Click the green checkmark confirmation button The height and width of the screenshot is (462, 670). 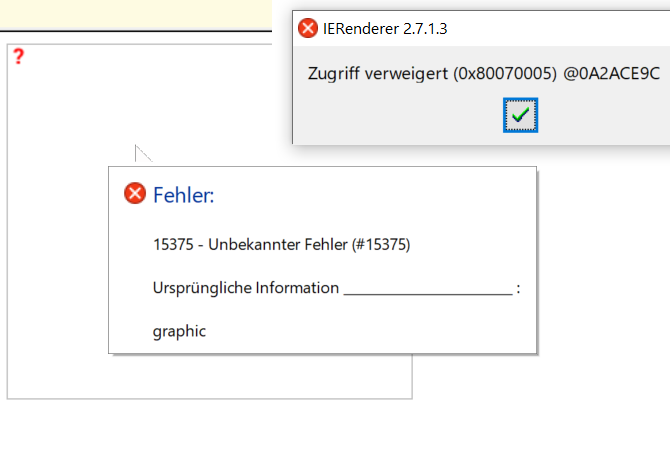click(520, 115)
